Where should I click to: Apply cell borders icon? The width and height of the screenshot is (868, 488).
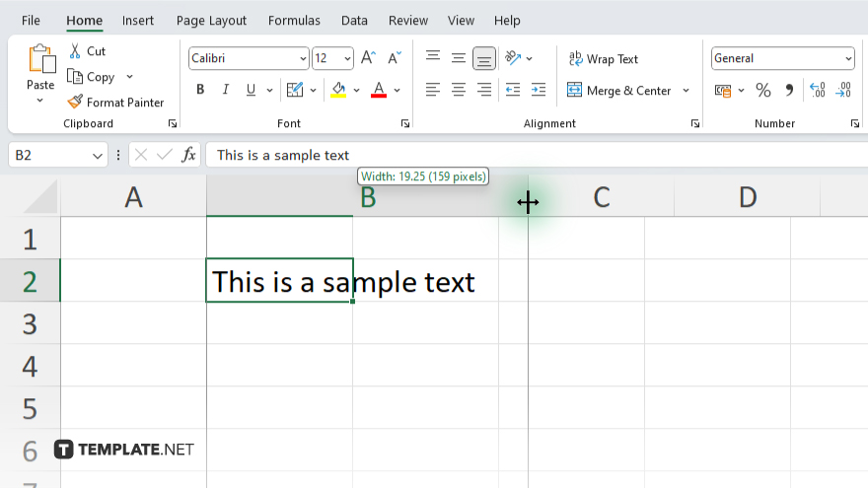[x=295, y=89]
